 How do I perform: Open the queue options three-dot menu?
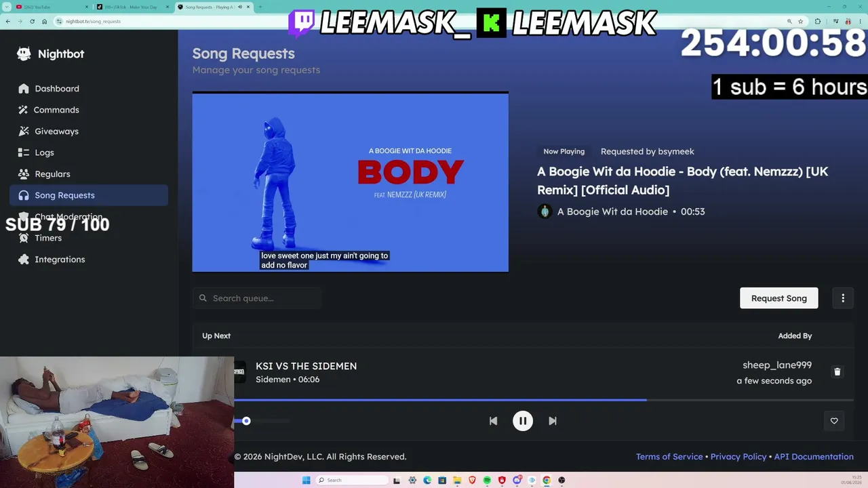(843, 298)
